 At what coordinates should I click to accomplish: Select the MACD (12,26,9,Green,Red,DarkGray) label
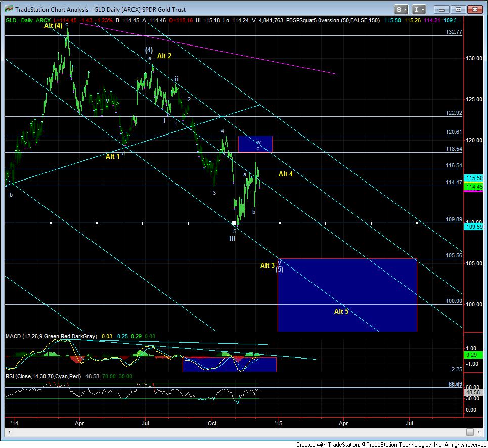[x=52, y=337]
